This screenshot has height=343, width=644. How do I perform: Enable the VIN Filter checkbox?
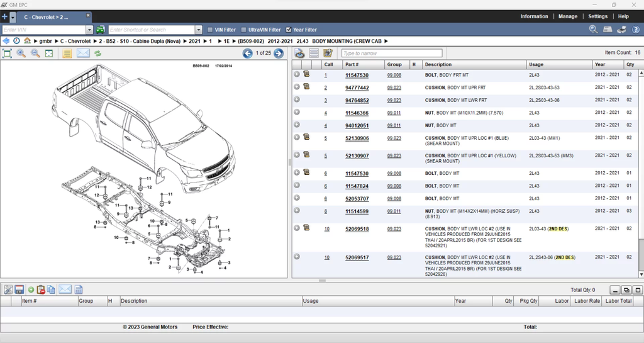point(210,30)
